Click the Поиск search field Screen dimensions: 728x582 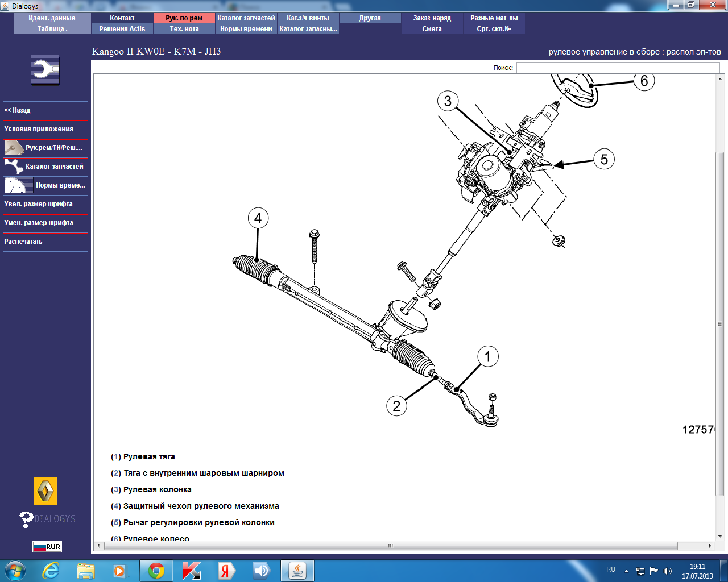click(x=618, y=68)
